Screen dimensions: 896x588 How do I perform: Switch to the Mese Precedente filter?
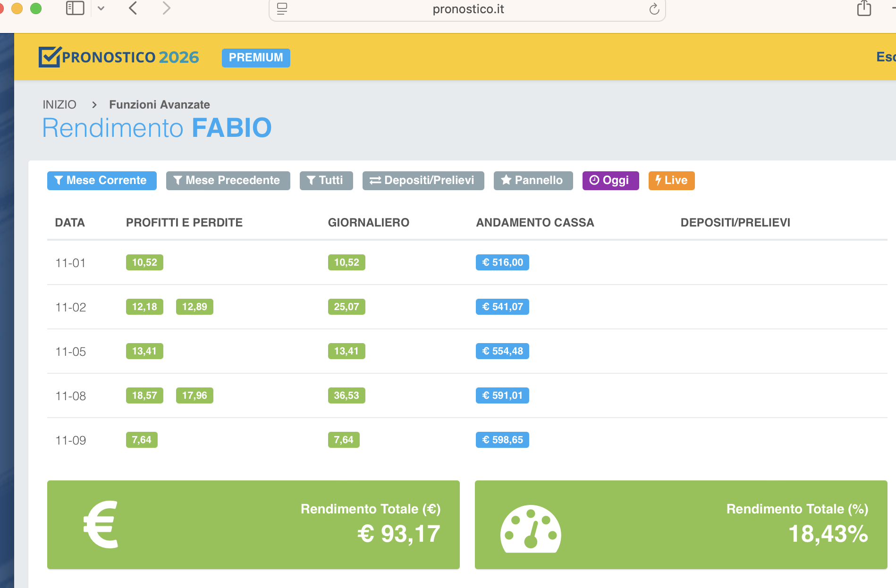tap(228, 180)
